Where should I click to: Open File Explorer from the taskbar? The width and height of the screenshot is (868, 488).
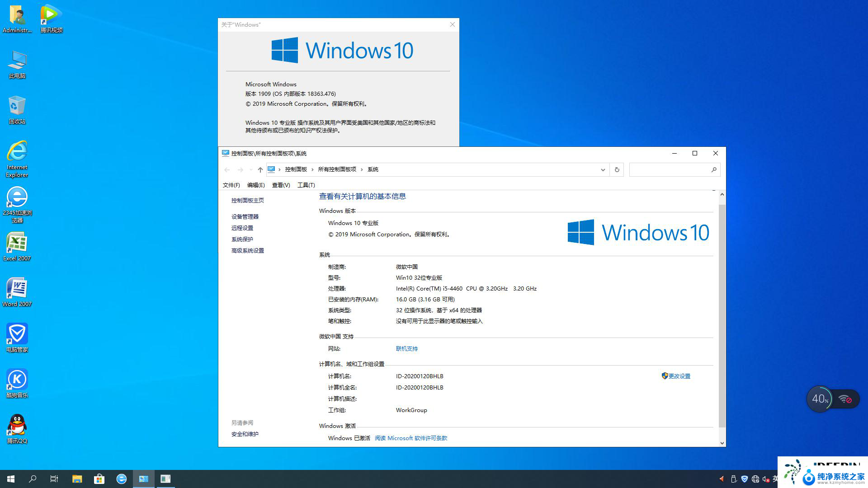coord(77,479)
